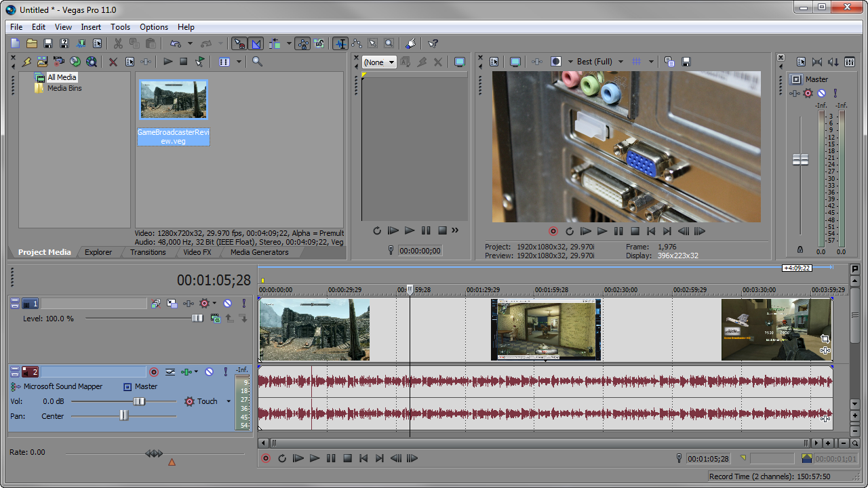Screen dimensions: 868x488
Task: Open the media search magnifier tool
Action: (x=257, y=62)
